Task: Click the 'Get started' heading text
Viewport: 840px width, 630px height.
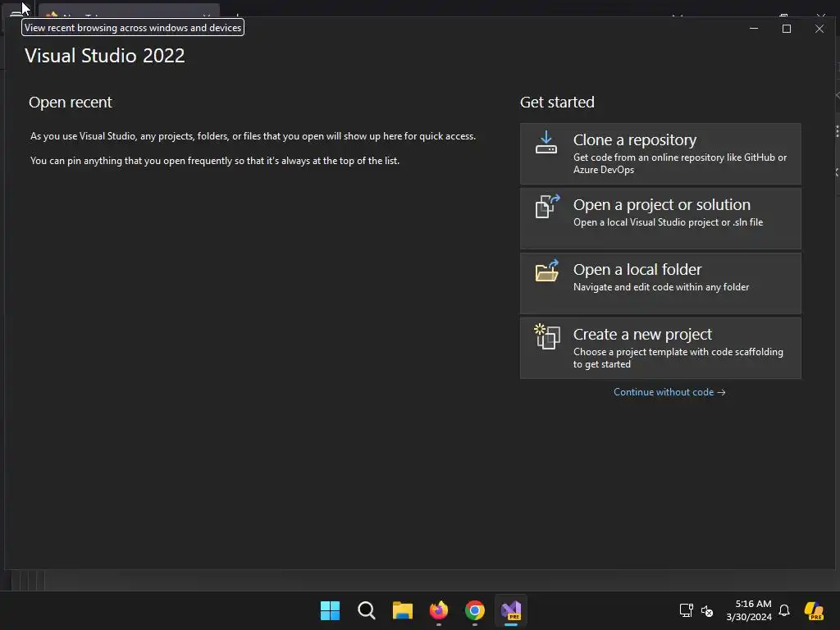Action: 557,103
